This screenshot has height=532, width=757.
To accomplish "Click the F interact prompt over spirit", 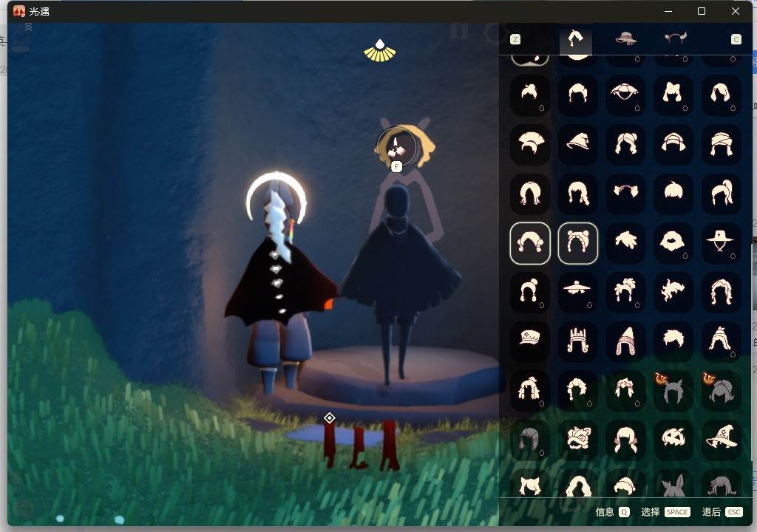I will point(396,166).
